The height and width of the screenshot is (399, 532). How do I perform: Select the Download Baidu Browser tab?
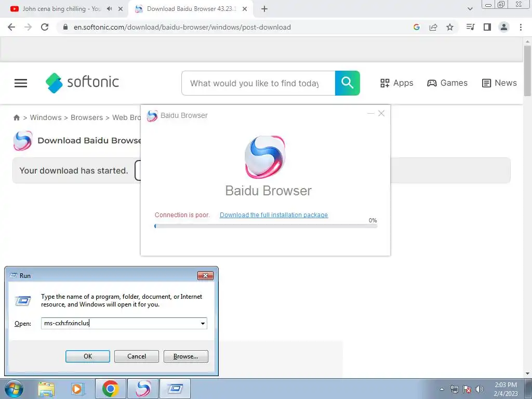191,9
